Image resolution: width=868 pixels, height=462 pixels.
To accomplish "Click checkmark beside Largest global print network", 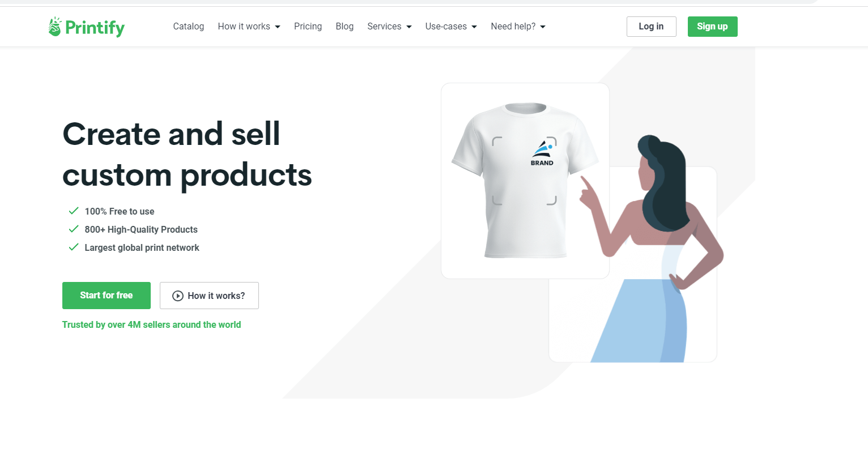I will [x=73, y=247].
